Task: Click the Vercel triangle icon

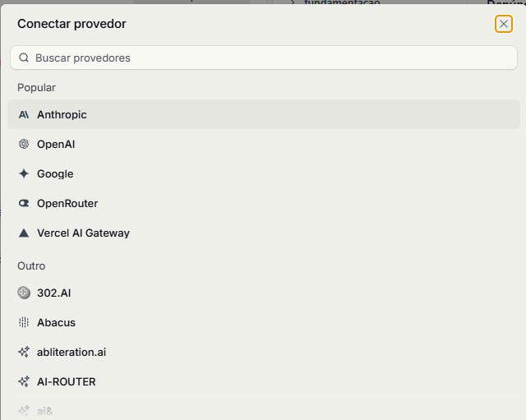Action: point(24,233)
